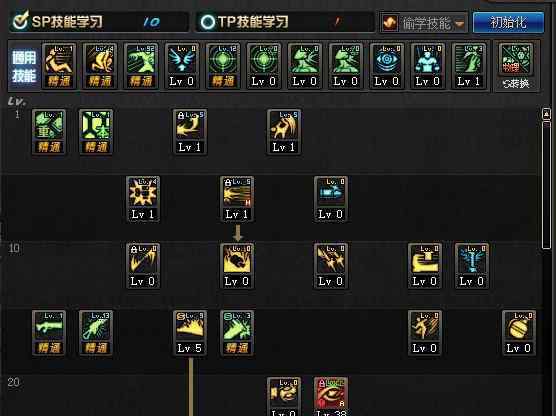556x416 pixels.
Task: Toggle the 物理 switch (转换) icon
Action: point(516,66)
